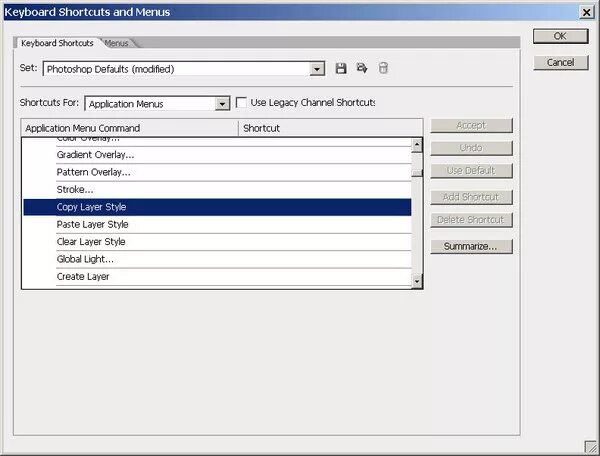Image resolution: width=600 pixels, height=456 pixels.
Task: Delete the current shortcut set trash icon
Action: point(383,68)
